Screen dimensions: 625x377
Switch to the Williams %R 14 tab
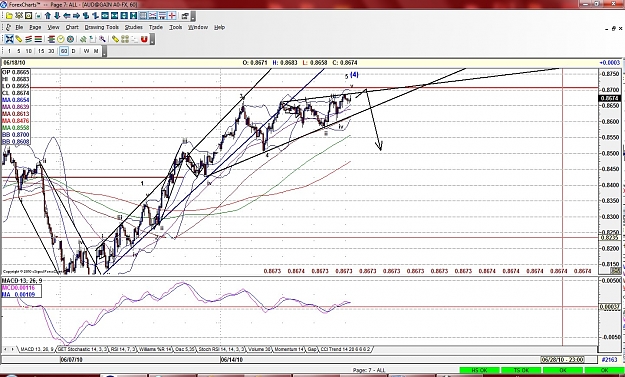point(155,349)
